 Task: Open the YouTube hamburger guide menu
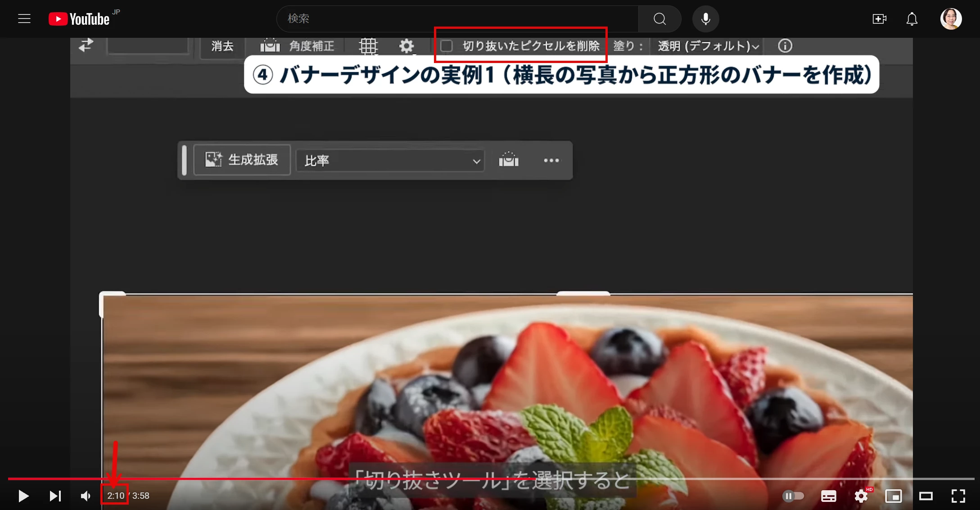point(24,19)
